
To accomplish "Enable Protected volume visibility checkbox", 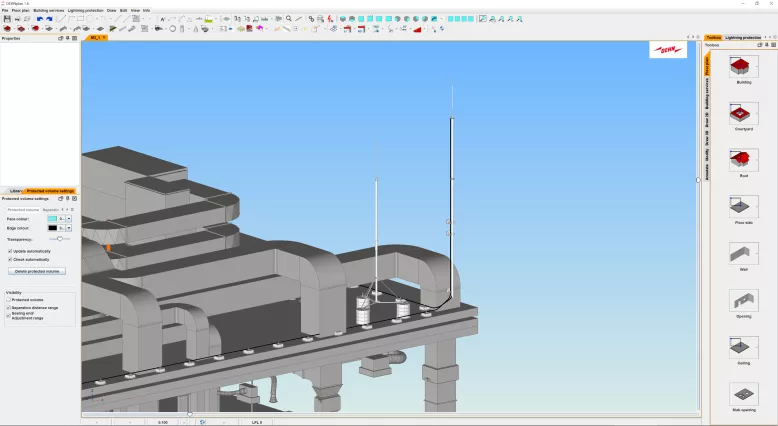I will pos(8,300).
